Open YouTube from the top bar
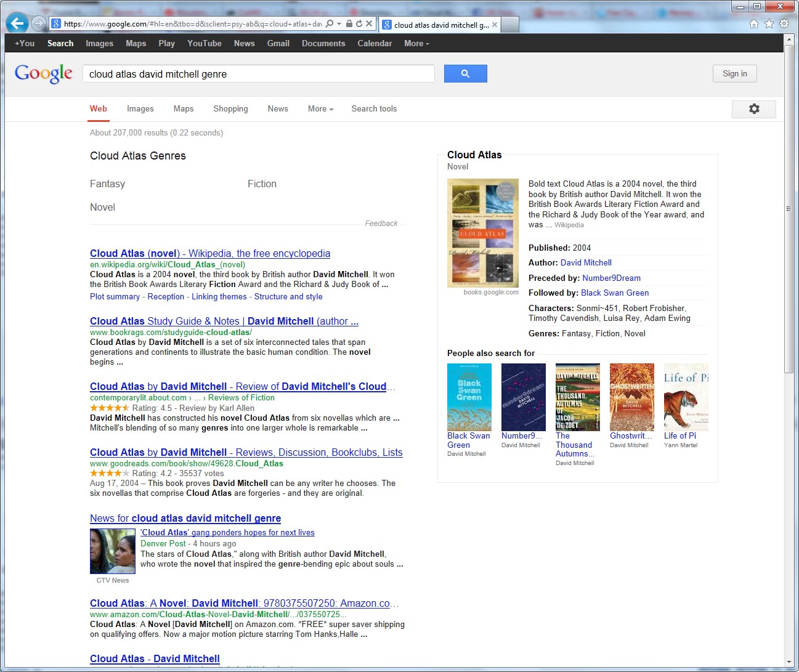This screenshot has height=672, width=799. tap(205, 43)
